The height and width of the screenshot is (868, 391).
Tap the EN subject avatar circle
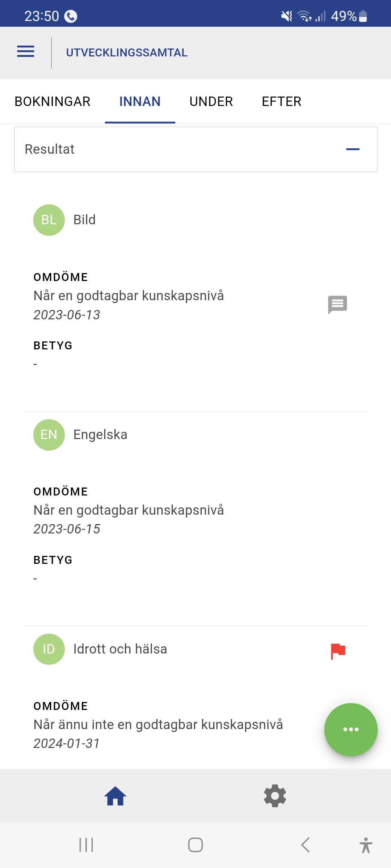coord(49,435)
